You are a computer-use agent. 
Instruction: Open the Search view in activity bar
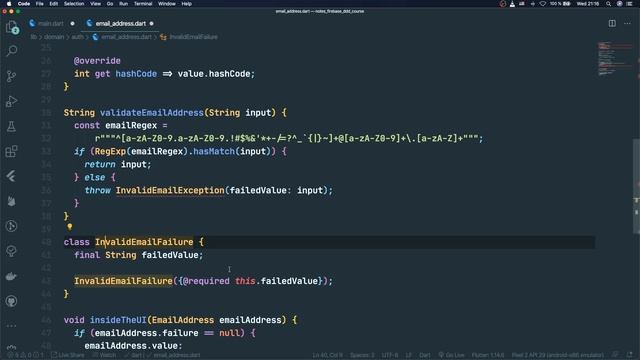pos(12,51)
